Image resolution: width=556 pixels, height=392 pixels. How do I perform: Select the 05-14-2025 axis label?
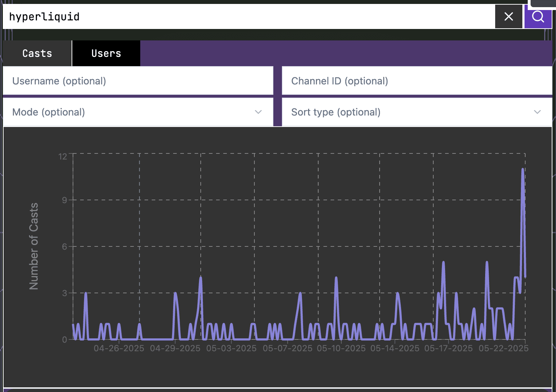[395, 348]
